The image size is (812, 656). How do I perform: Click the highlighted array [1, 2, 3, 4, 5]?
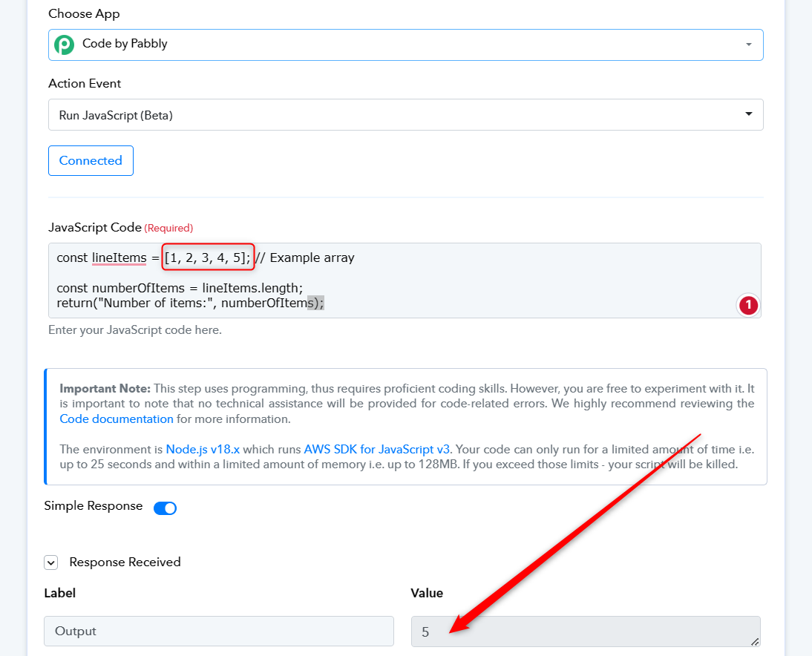click(x=208, y=257)
